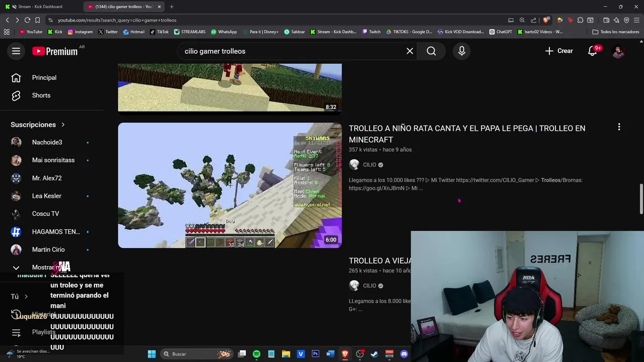Open Mai sonrisitass subscription channel

coord(53,160)
